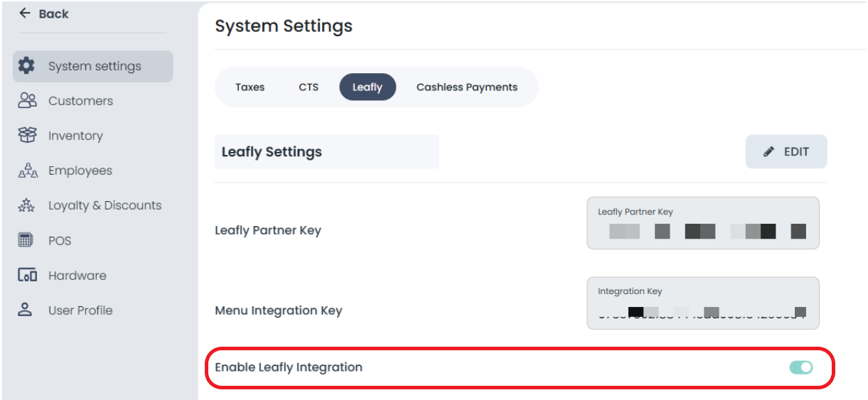This screenshot has width=868, height=400.
Task: Click the Loyalty & Discounts stars icon
Action: (27, 205)
